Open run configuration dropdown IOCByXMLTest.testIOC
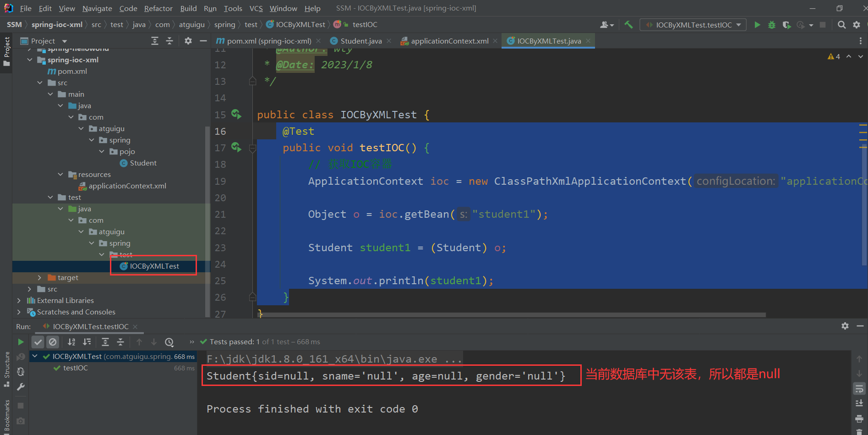Image resolution: width=868 pixels, height=435 pixels. point(693,25)
